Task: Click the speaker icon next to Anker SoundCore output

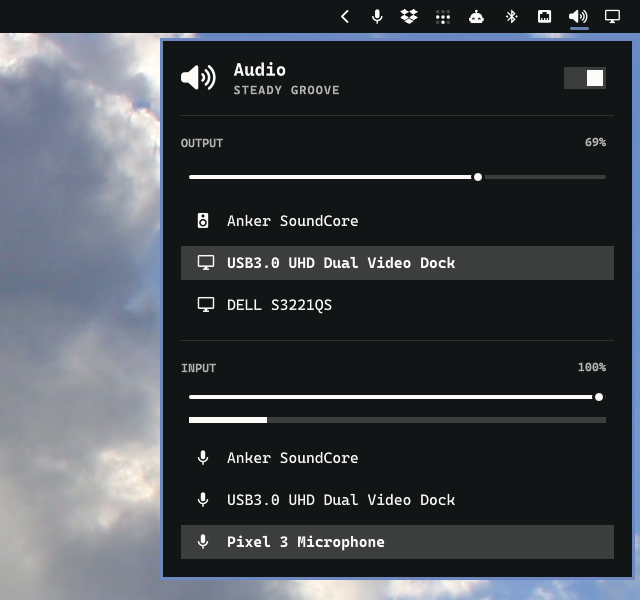Action: [203, 221]
